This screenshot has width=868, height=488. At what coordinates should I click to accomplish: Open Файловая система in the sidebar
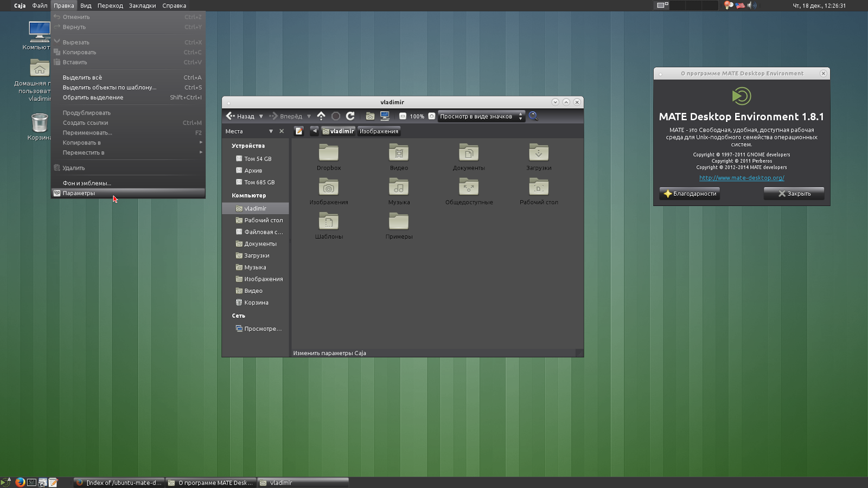(x=255, y=232)
